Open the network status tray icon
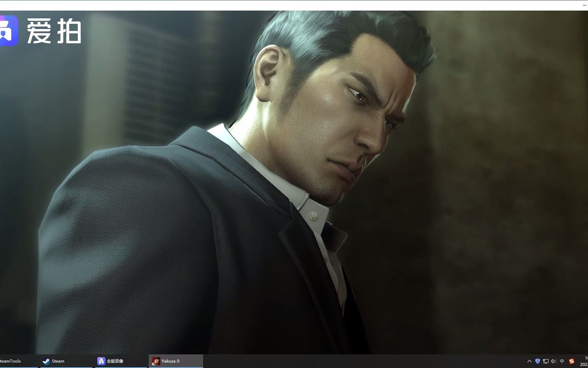Screen dimensions: 588x368 (546, 361)
